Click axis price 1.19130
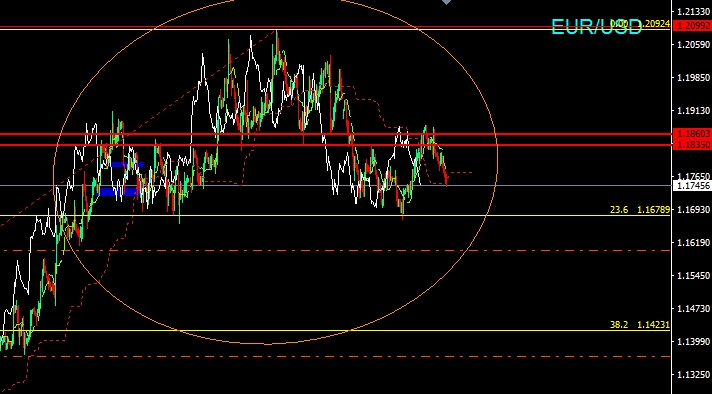This screenshot has width=712, height=394. click(693, 110)
